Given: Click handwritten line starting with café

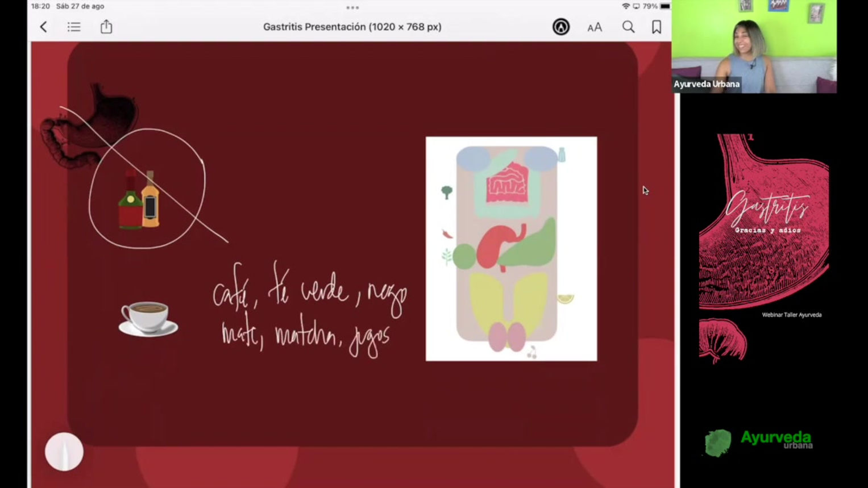Looking at the screenshot, I should click(310, 290).
